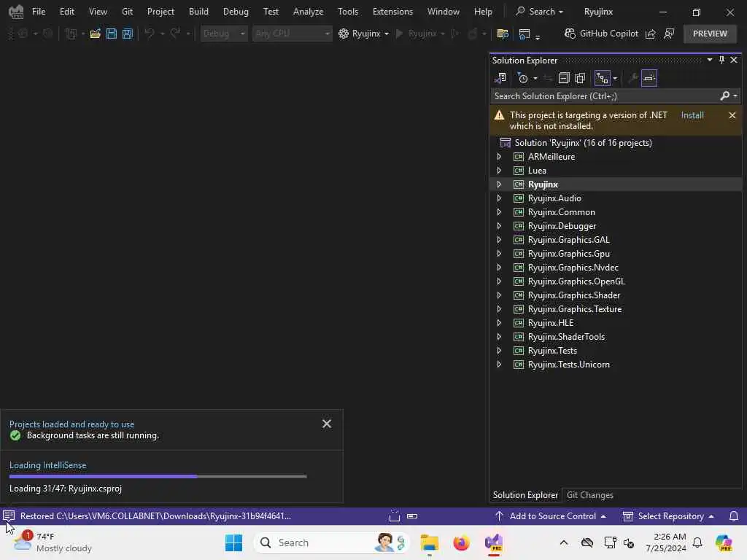Select Ryujinx.Graphics.Shader project
Screen dimensions: 747x560
pos(573,295)
